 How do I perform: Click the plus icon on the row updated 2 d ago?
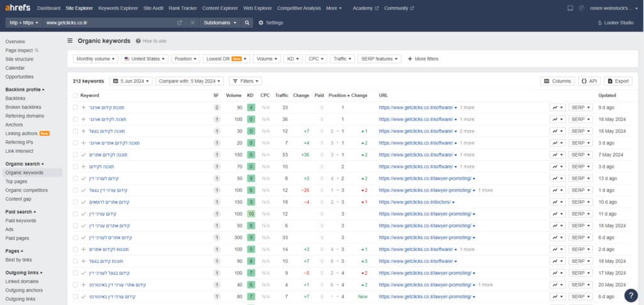(x=84, y=249)
